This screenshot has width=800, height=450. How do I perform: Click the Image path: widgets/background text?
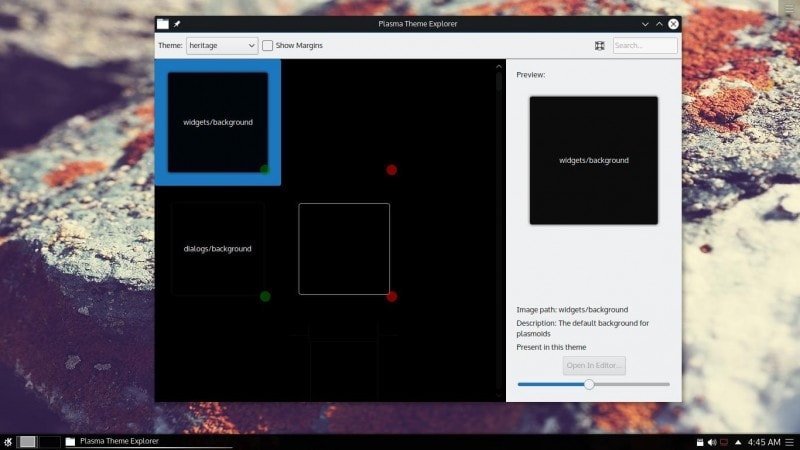coord(572,310)
